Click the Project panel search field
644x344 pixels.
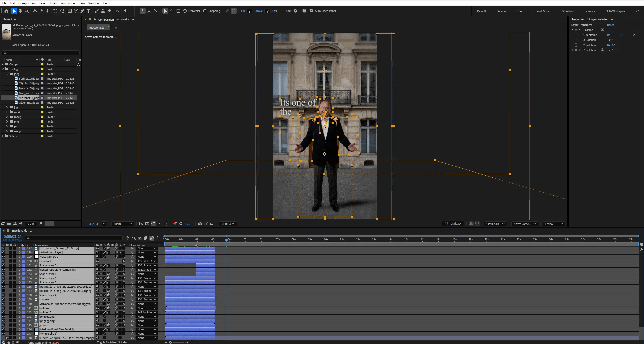(x=41, y=53)
